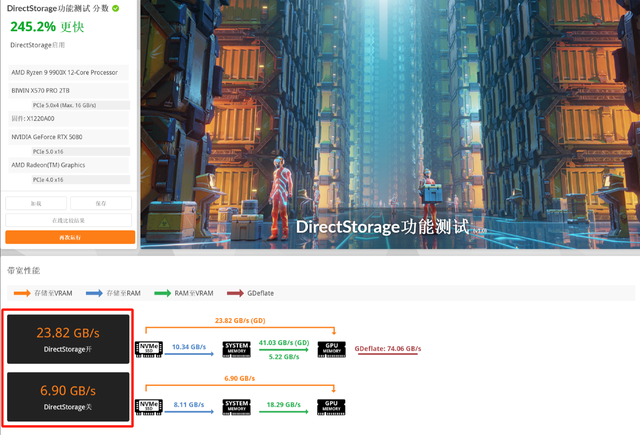The image size is (640, 435).
Task: Click the 带宽性能 bandwidth performance heading
Action: 24,271
